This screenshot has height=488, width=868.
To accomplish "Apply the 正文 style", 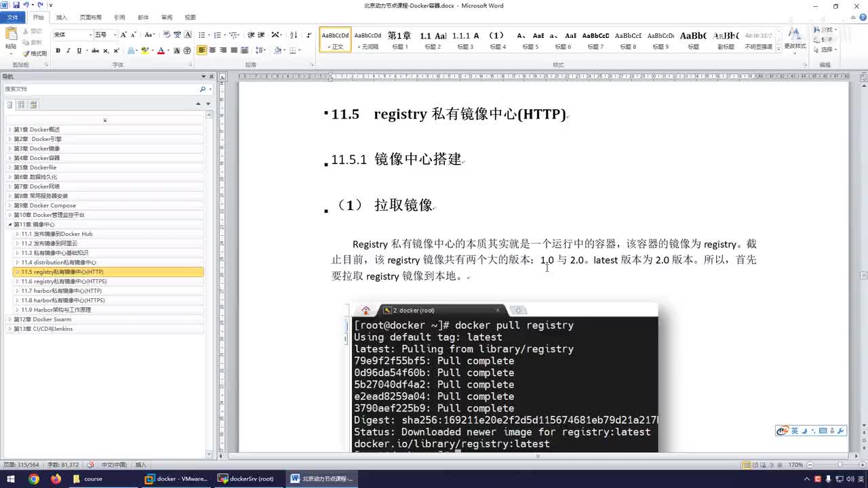I will pos(335,40).
